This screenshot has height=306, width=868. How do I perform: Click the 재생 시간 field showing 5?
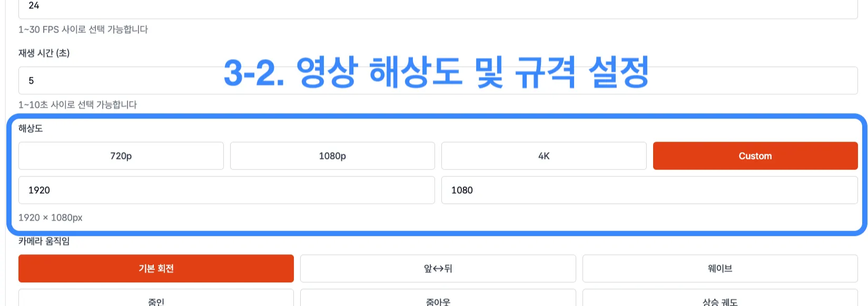[x=438, y=81]
